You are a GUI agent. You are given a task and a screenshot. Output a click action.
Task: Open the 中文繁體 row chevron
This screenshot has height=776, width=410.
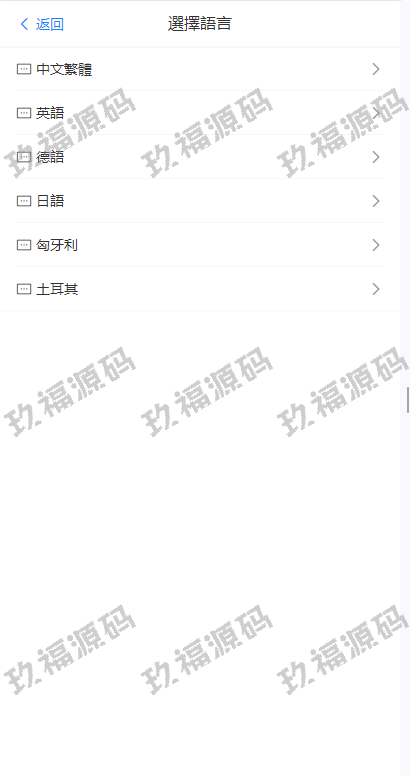click(376, 69)
